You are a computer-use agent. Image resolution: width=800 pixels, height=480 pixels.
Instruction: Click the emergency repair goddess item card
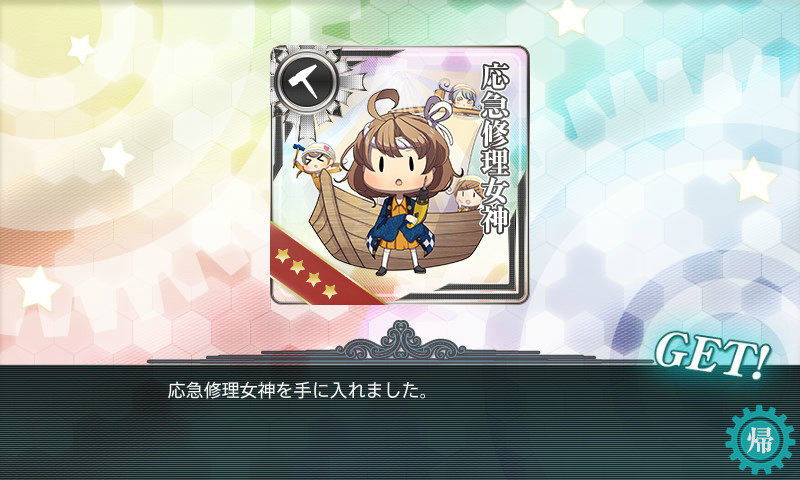pos(399,175)
